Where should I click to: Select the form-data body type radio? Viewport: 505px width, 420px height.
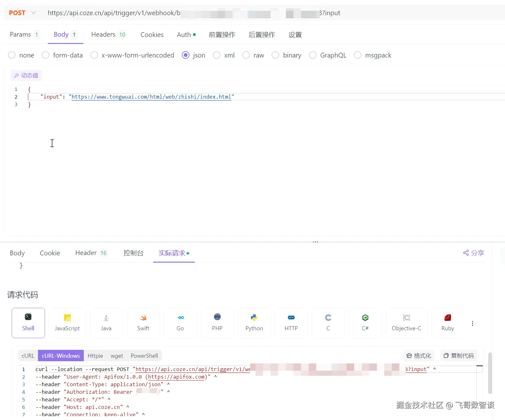click(x=46, y=55)
